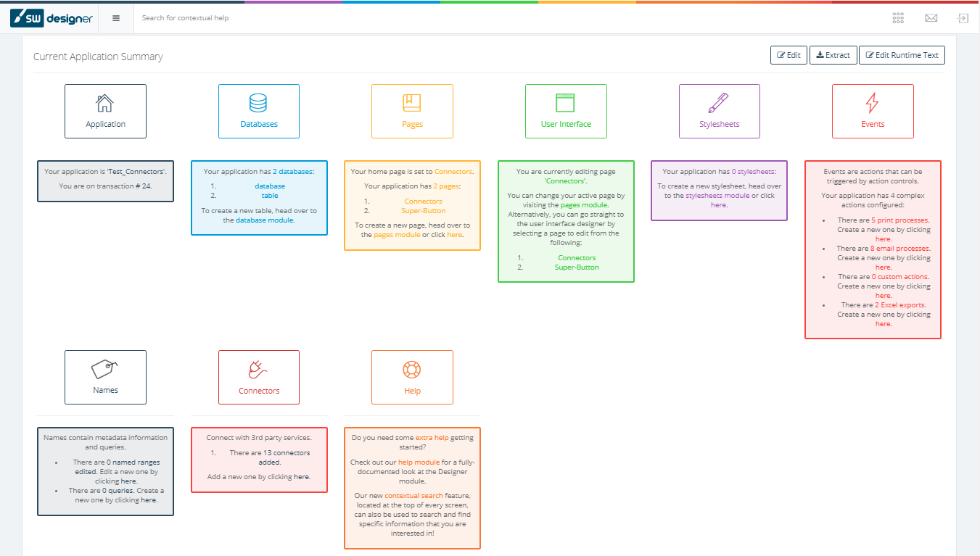
Task: Open the Stylesheets module pencil icon
Action: click(719, 103)
